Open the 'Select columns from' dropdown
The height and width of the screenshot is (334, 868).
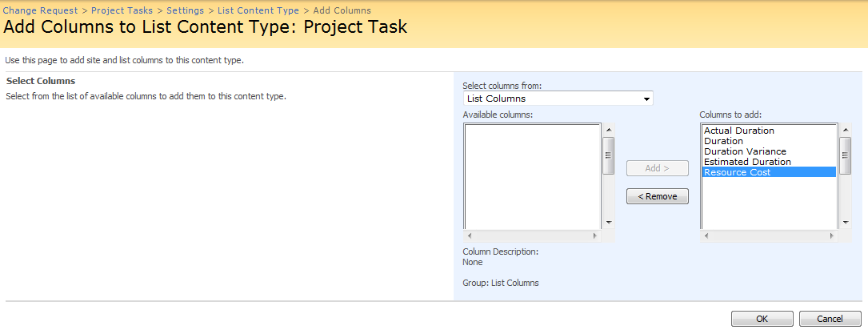pos(558,99)
